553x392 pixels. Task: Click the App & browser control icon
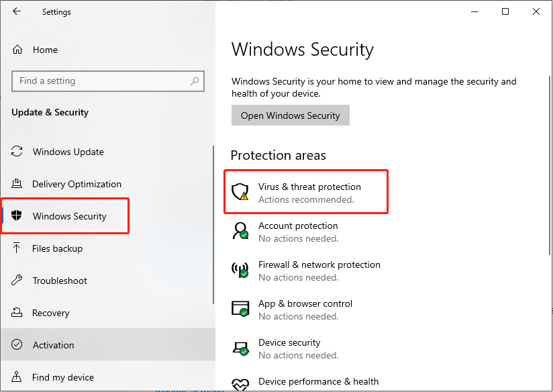[x=240, y=308]
